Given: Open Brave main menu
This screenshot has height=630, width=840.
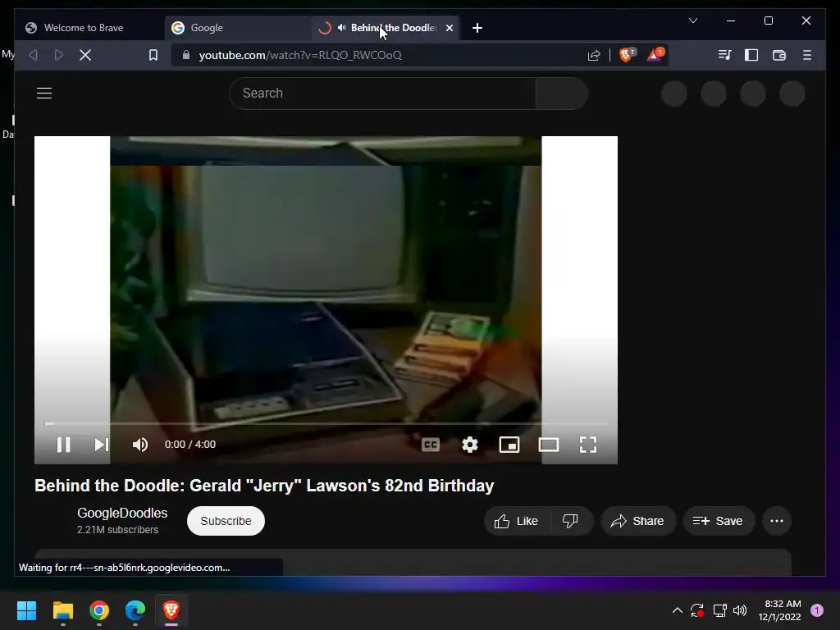Looking at the screenshot, I should pyautogui.click(x=807, y=55).
